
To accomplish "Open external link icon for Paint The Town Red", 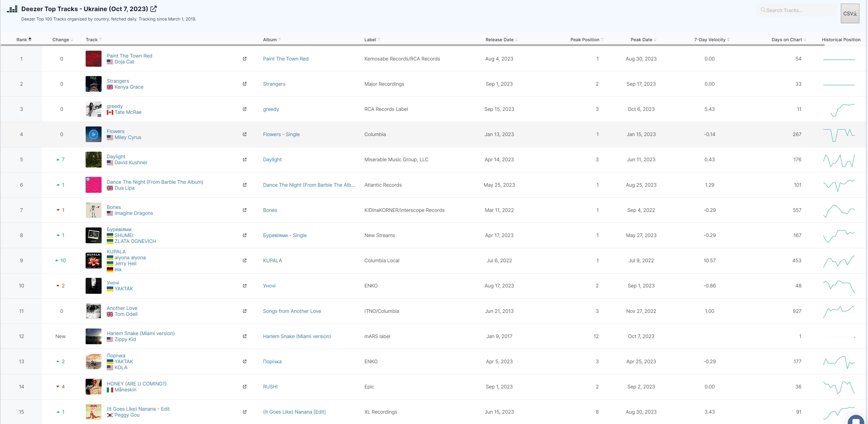I will tap(245, 59).
